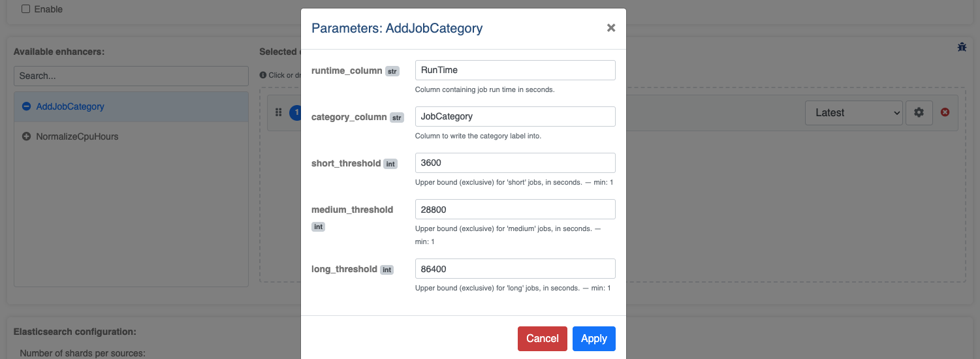
Task: Click the enhancer Search field
Action: coord(131,76)
